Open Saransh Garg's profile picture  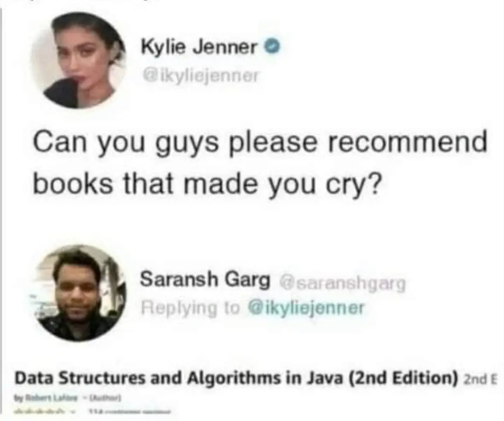pos(80,292)
